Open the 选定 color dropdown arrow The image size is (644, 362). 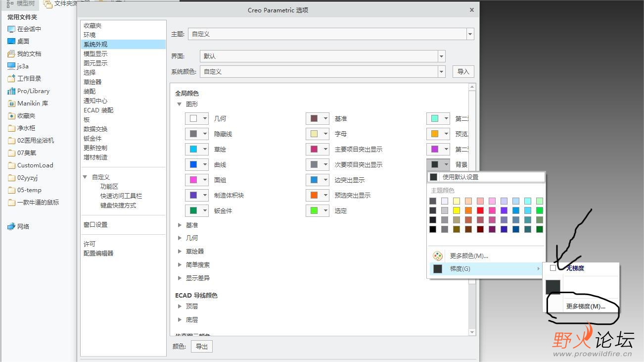coord(325,211)
